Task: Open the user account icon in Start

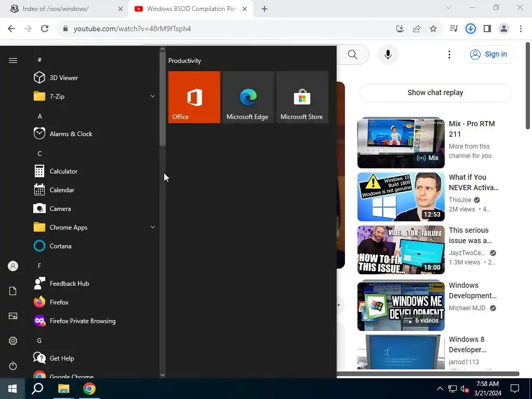Action: click(13, 266)
